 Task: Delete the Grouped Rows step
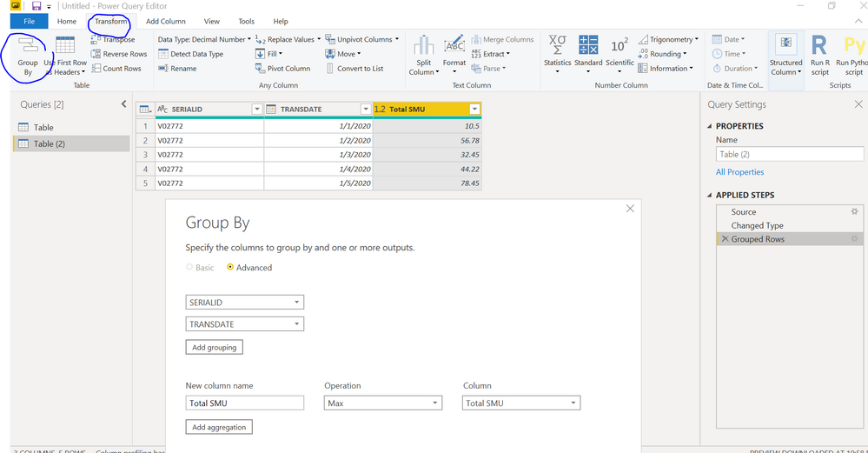pyautogui.click(x=725, y=239)
